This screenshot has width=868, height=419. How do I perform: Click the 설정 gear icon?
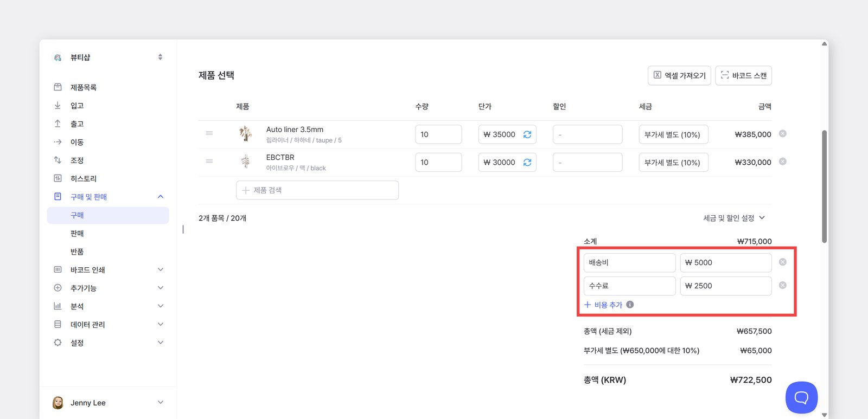(58, 343)
